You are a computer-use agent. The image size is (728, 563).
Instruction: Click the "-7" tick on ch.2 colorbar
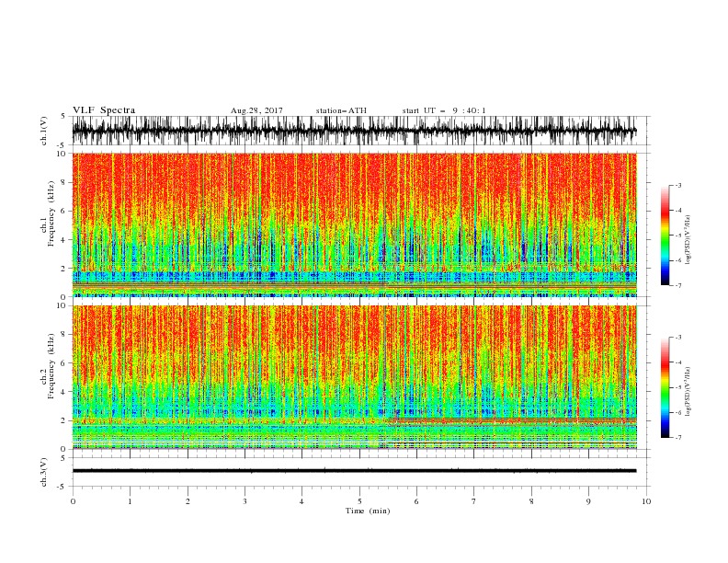tap(678, 438)
